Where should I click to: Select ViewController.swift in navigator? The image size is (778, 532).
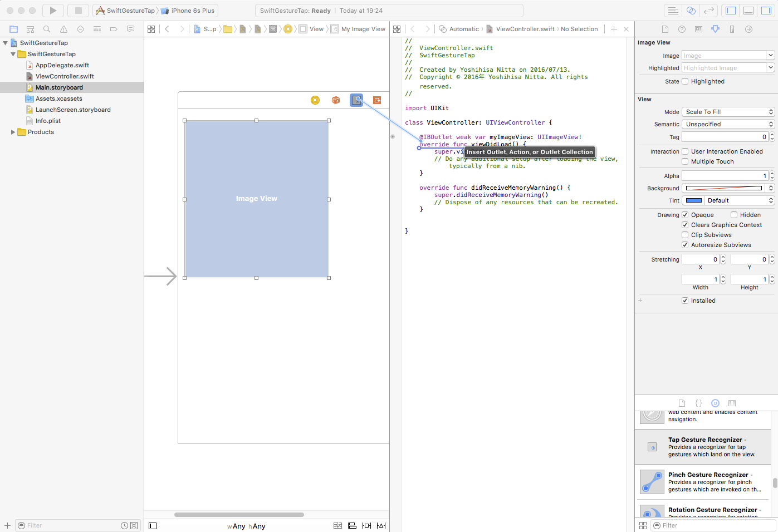65,76
